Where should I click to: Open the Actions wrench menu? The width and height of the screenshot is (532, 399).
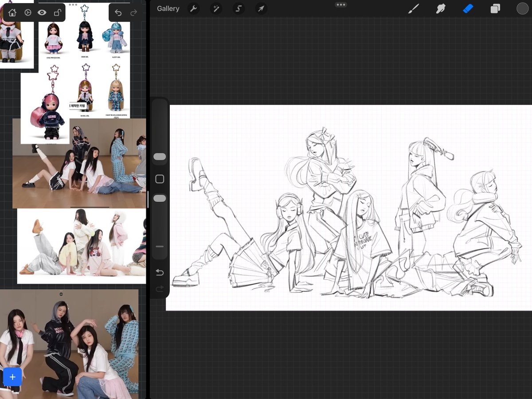click(193, 9)
